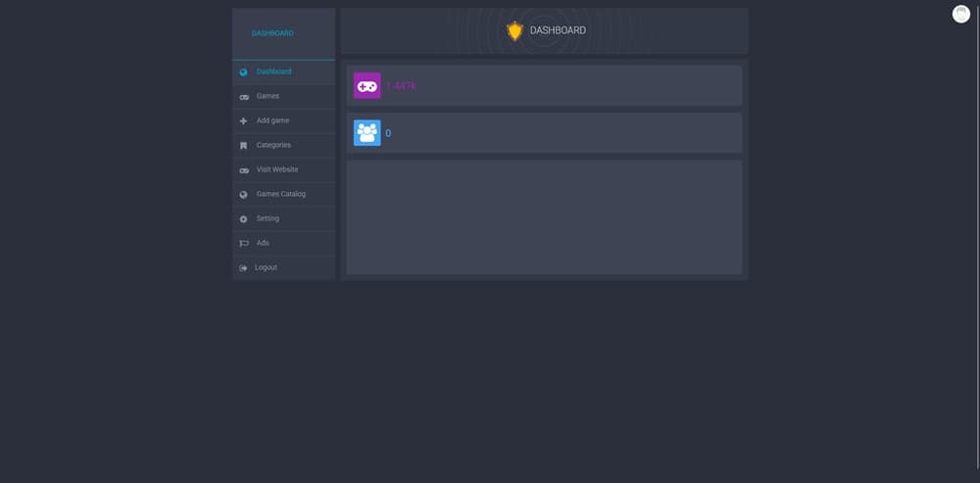Screen dimensions: 980x483
Task: Click the 1.447k games count
Action: 401,86
